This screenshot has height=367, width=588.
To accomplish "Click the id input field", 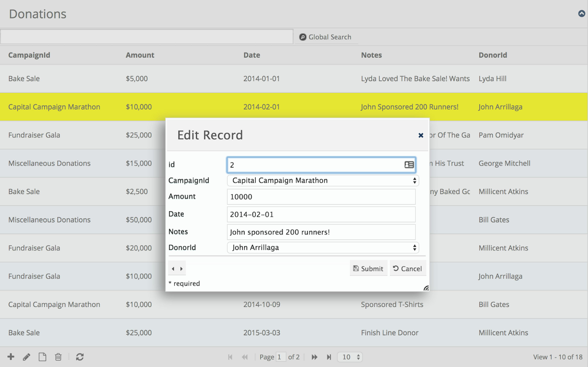I will coord(321,165).
